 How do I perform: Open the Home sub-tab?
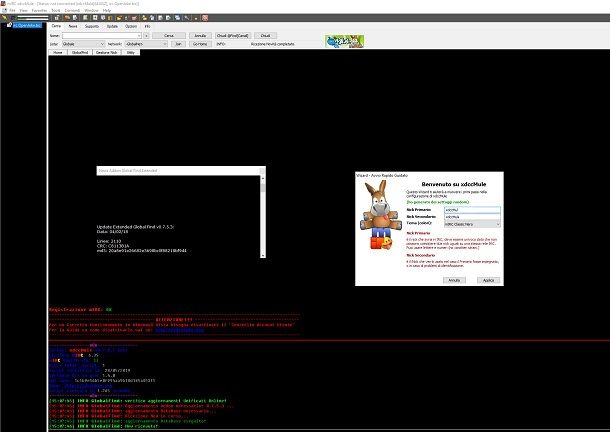[58, 52]
